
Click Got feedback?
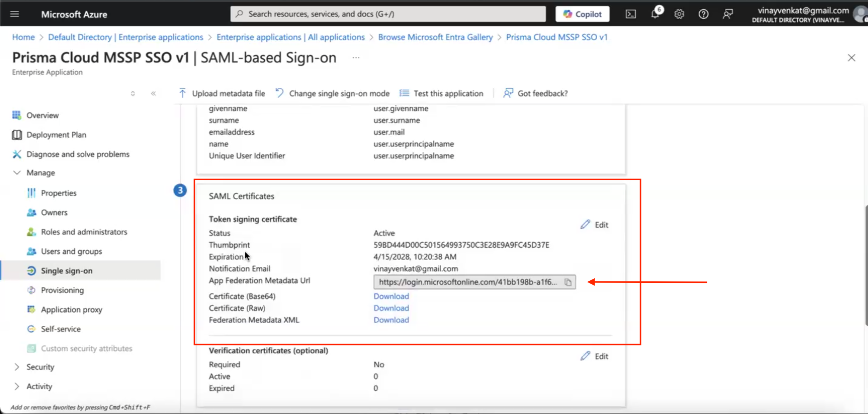point(535,93)
